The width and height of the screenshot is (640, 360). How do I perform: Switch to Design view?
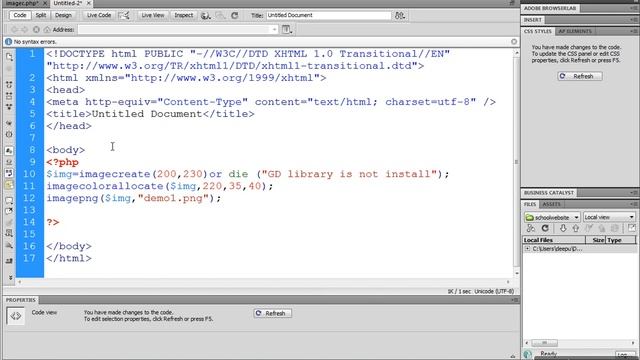pos(63,15)
